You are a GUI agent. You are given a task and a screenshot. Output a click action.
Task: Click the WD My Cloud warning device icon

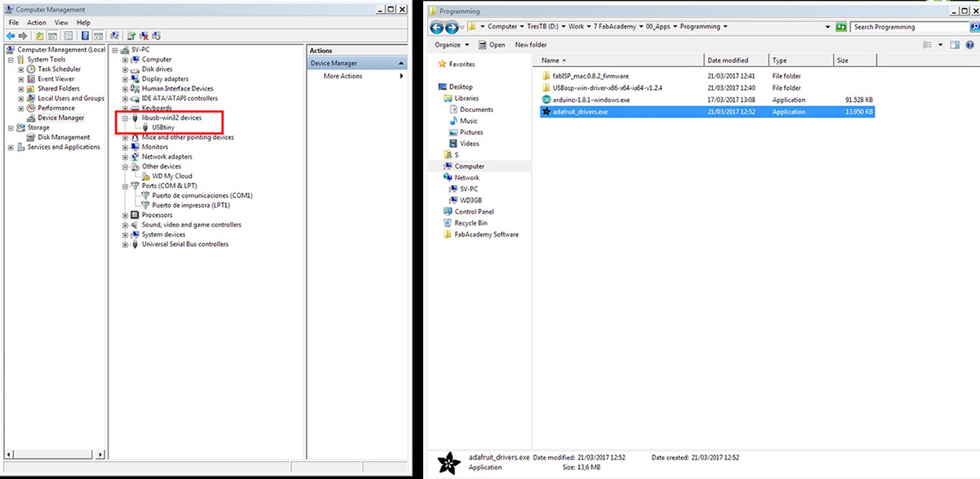tap(145, 177)
